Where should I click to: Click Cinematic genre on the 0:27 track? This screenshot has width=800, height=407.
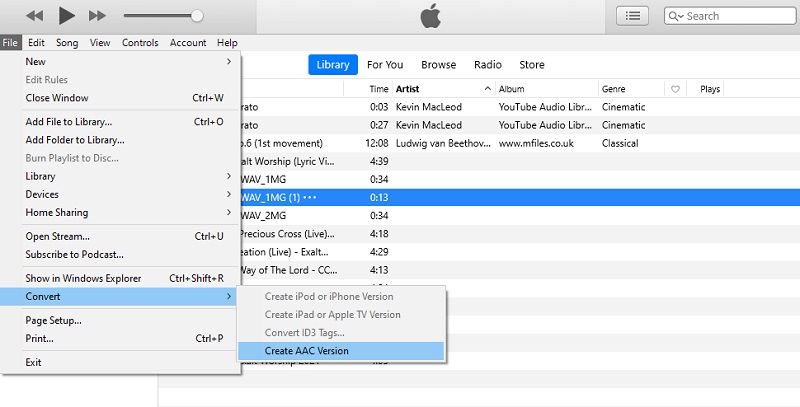(x=623, y=125)
